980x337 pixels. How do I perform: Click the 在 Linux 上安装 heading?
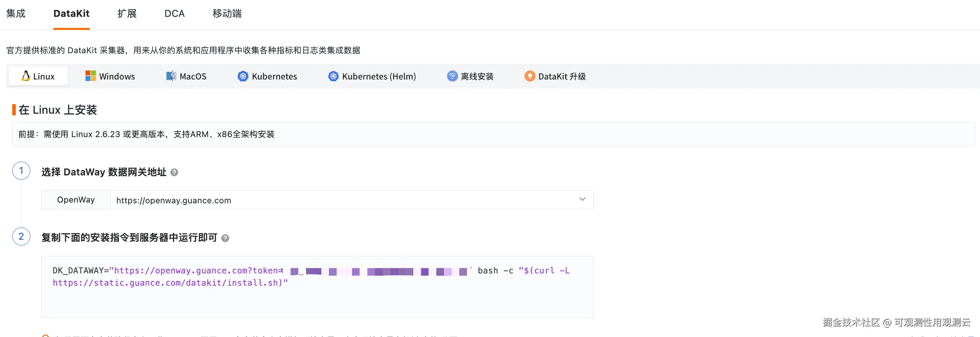(x=58, y=110)
